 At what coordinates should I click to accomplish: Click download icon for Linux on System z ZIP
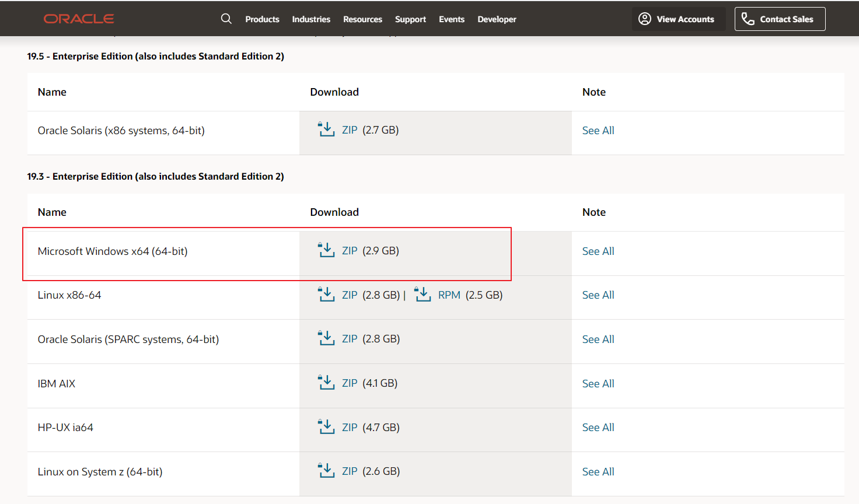tap(326, 471)
